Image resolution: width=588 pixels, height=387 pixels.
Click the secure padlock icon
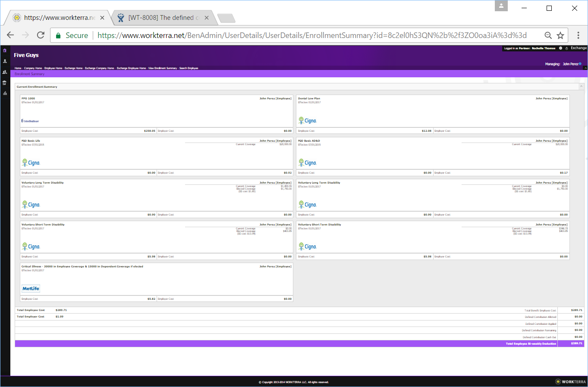[58, 35]
